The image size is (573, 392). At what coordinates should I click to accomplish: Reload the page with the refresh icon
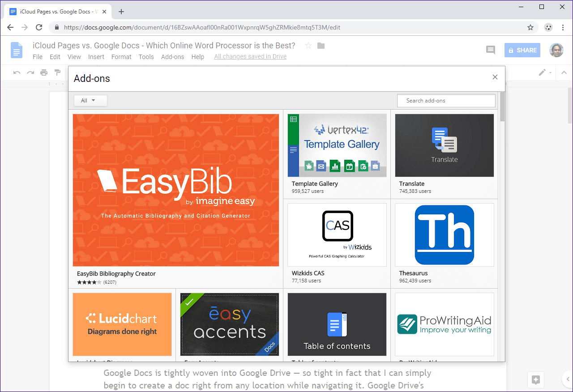pos(39,27)
